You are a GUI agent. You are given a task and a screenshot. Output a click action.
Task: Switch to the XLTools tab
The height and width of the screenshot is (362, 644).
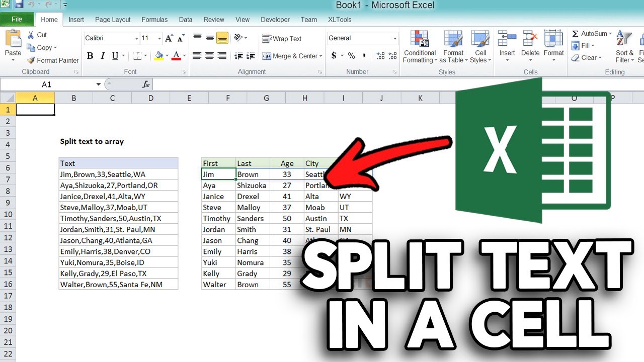(340, 20)
